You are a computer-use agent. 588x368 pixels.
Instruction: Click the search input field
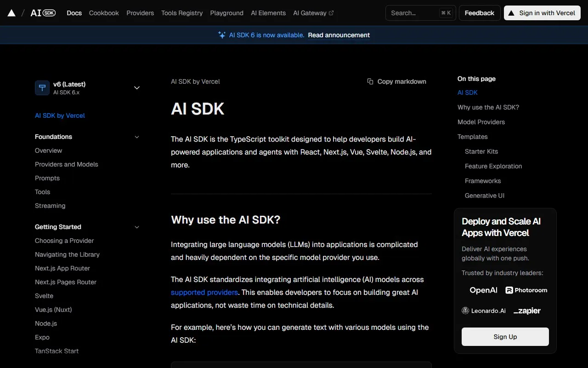tap(416, 13)
